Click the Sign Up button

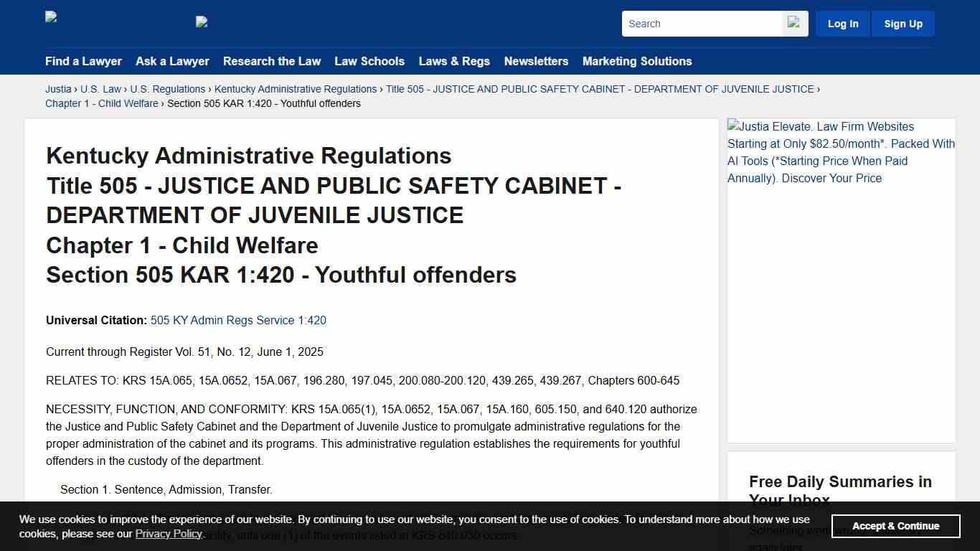pyautogui.click(x=903, y=23)
